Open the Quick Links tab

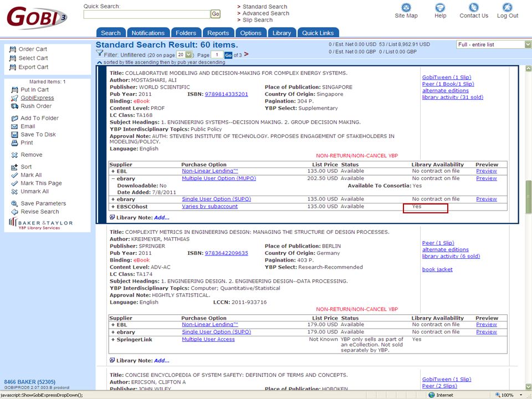[318, 33]
